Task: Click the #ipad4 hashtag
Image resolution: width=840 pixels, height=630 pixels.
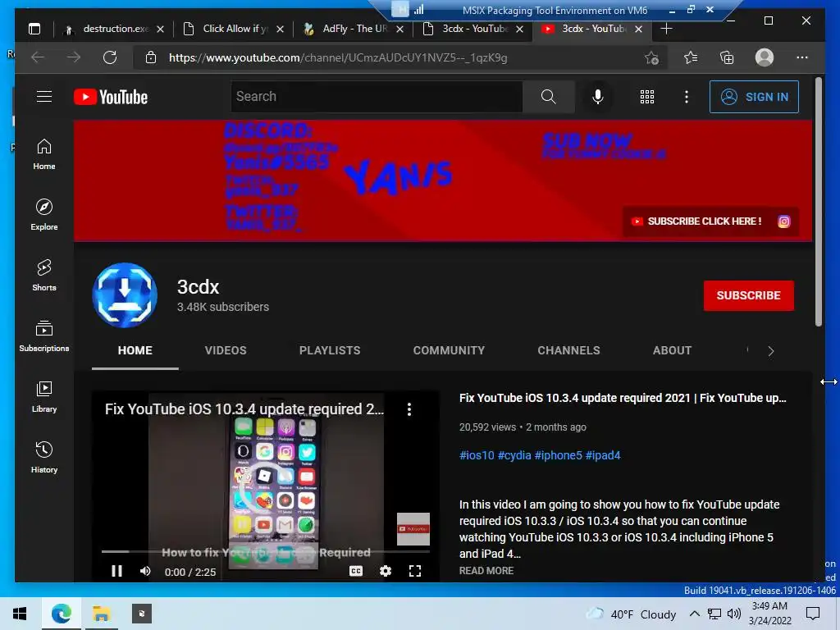Action: click(603, 455)
